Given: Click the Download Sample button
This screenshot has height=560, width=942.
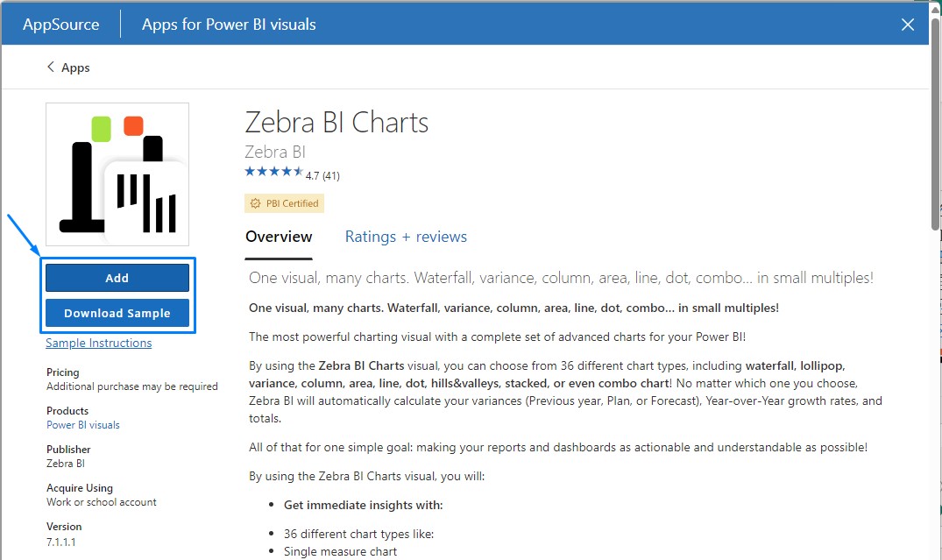Looking at the screenshot, I should click(117, 312).
